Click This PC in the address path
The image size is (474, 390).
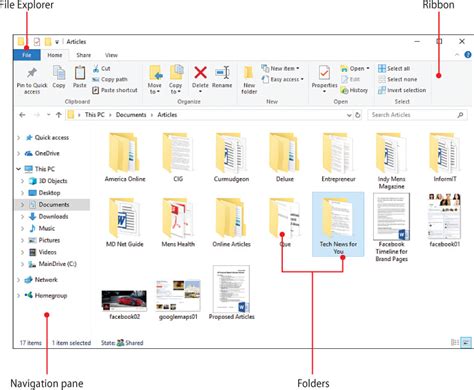click(x=95, y=115)
